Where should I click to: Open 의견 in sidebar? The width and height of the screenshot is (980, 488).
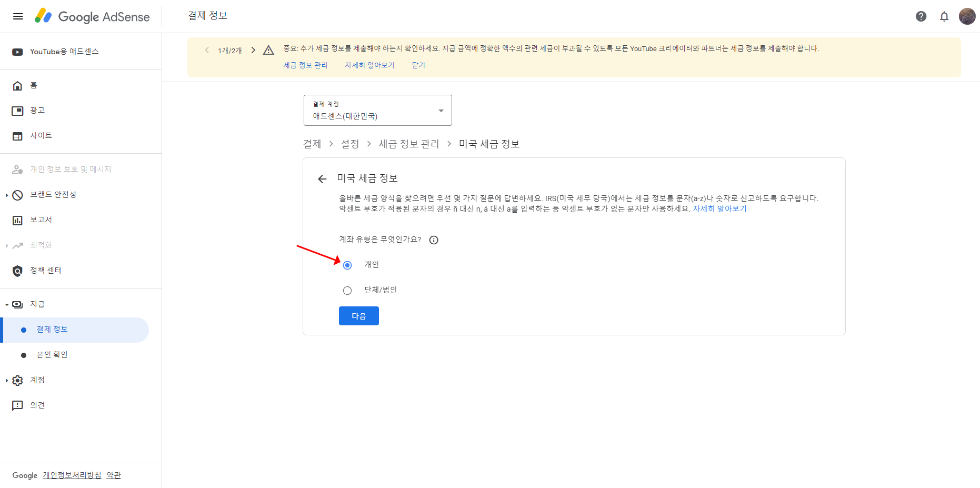tap(37, 405)
